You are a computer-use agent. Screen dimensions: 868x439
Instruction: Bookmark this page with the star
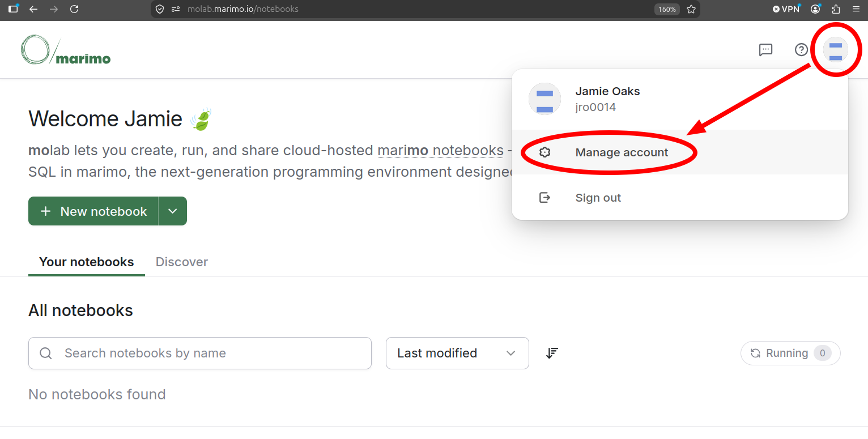pyautogui.click(x=691, y=9)
